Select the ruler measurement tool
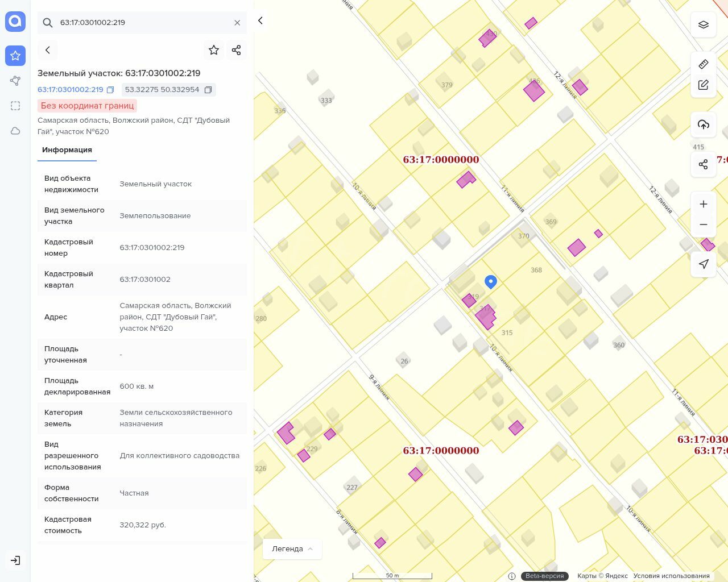This screenshot has height=582, width=728. (x=704, y=64)
